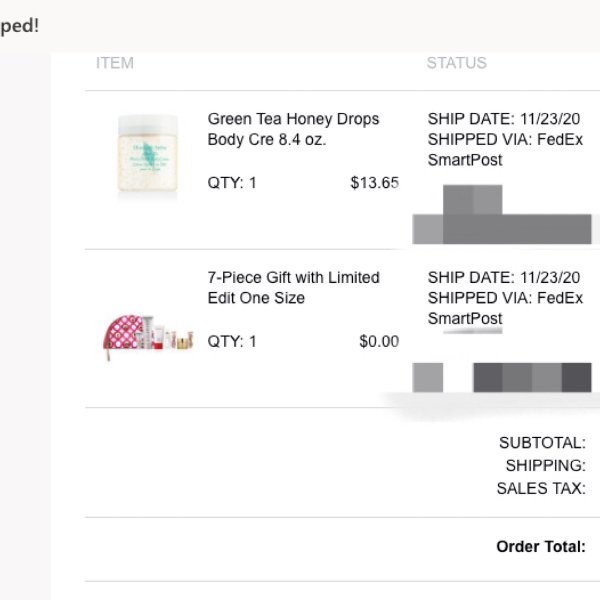Click gift item's SHIPPED VIA: FedEx SmartPost
Image resolution: width=600 pixels, height=600 pixels.
click(505, 308)
